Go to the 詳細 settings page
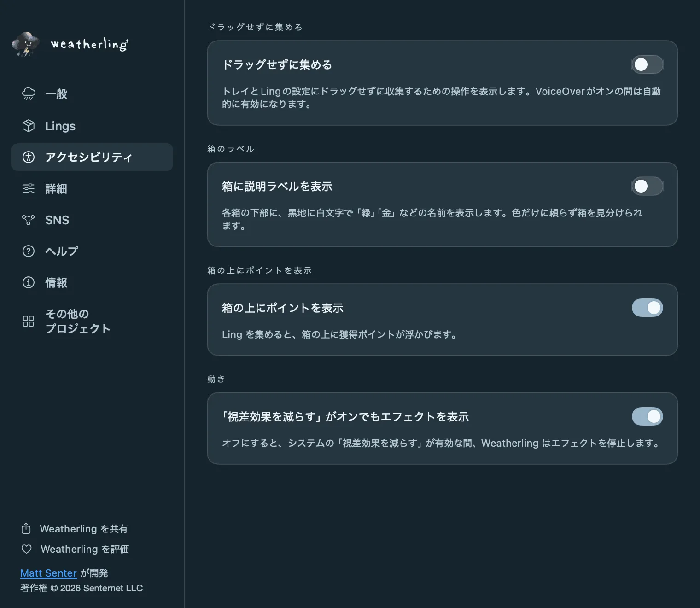Viewport: 700px width, 608px height. coord(92,188)
